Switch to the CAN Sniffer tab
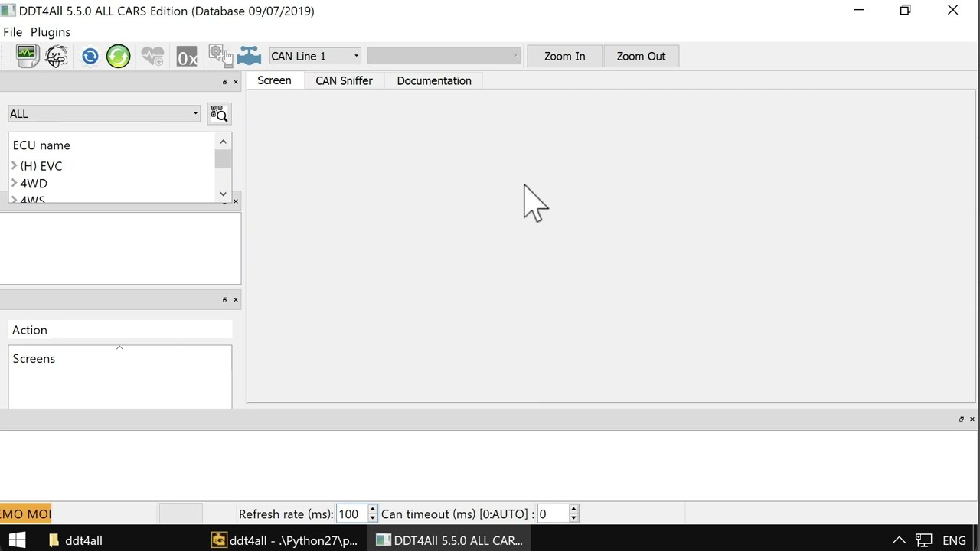The image size is (980, 551). (344, 80)
